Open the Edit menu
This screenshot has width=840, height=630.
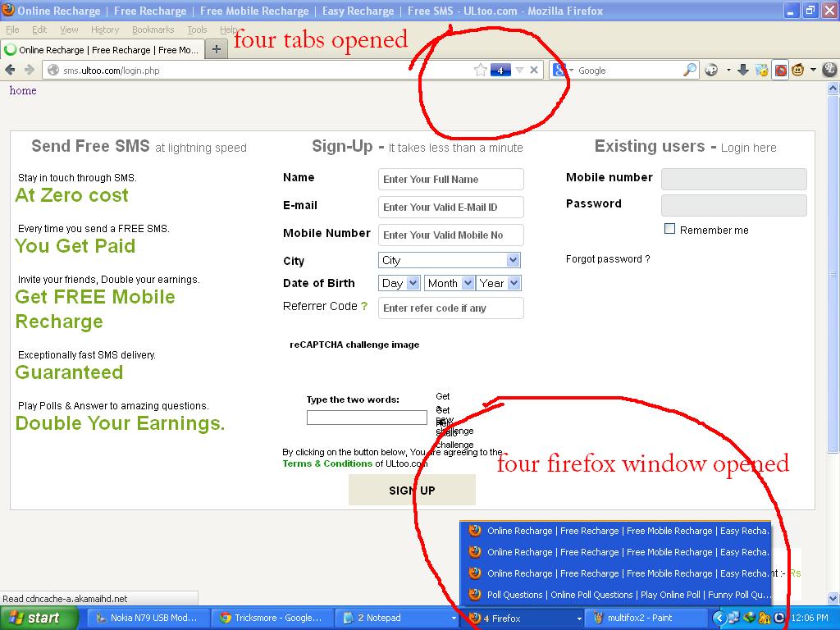coord(39,30)
